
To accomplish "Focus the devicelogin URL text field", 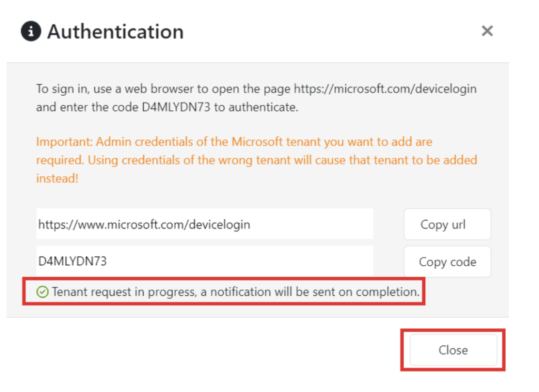I will pyautogui.click(x=204, y=225).
